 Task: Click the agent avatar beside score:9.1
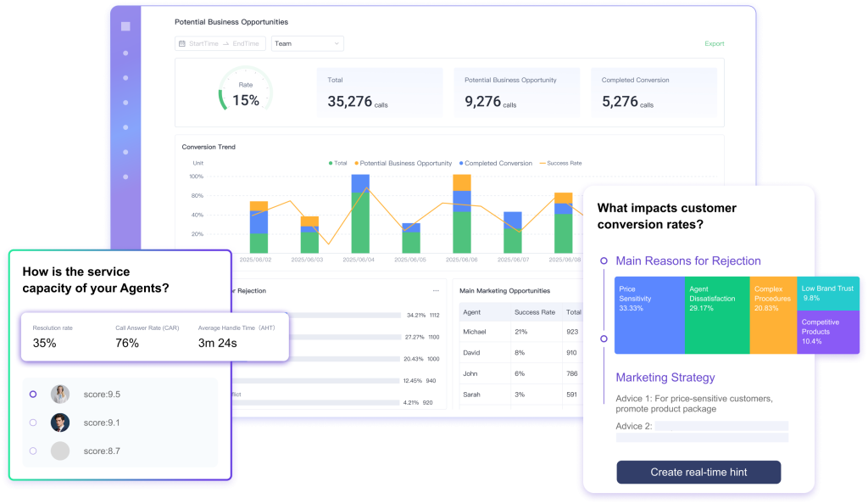pos(60,423)
